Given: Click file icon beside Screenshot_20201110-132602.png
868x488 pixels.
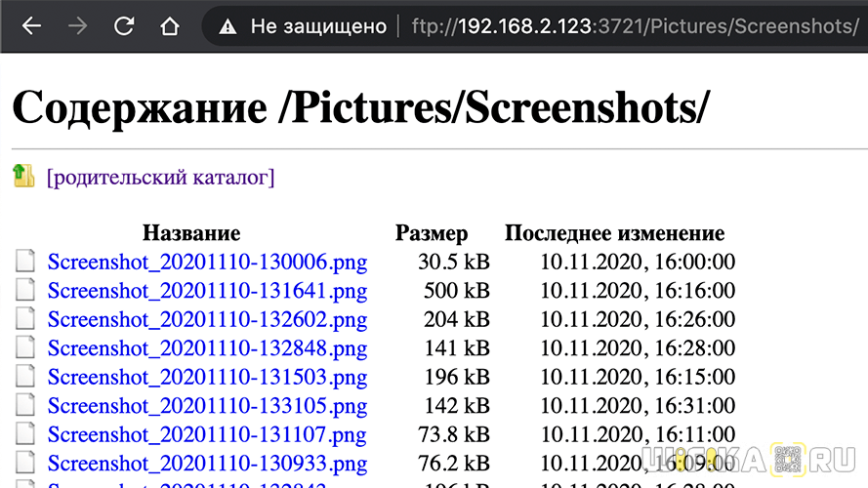Looking at the screenshot, I should (x=24, y=319).
